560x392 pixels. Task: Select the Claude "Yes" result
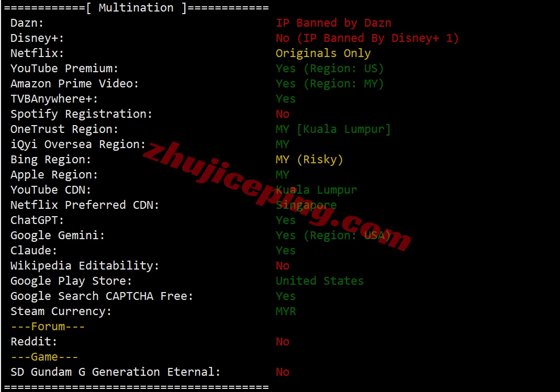click(x=286, y=250)
